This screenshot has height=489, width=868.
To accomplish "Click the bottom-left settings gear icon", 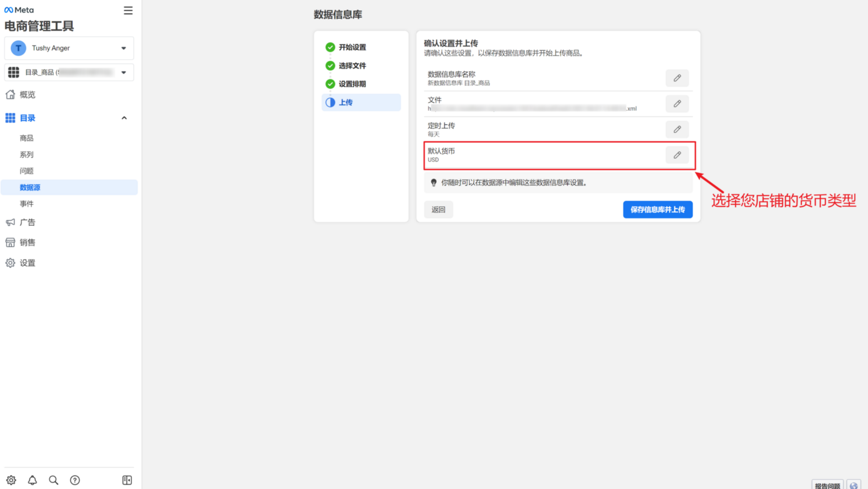I will pos(11,480).
